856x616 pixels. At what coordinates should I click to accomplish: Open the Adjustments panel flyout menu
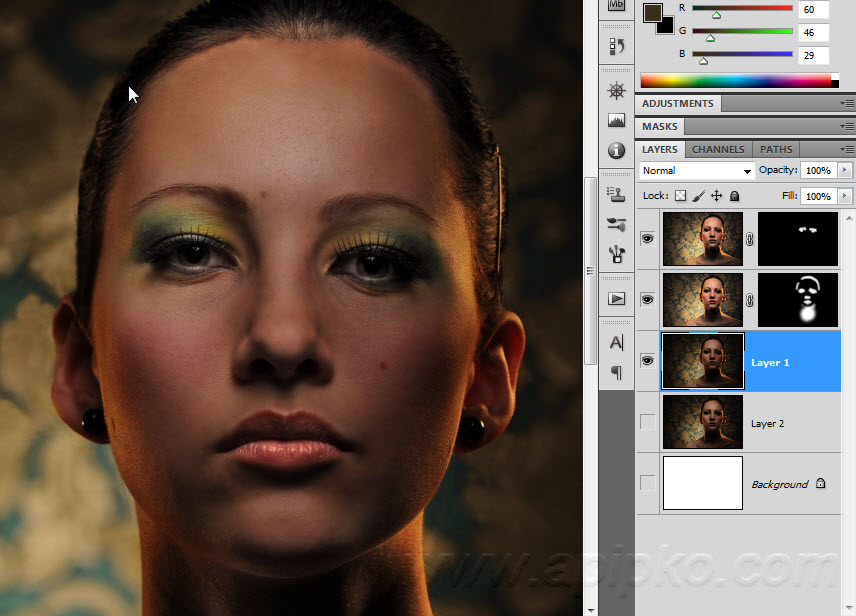[847, 103]
